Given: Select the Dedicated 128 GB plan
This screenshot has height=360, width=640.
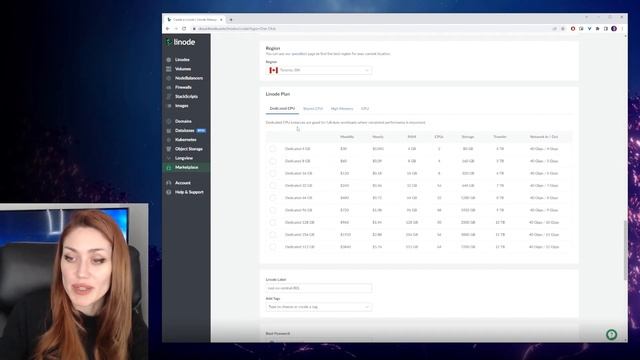Looking at the screenshot, I should click(272, 222).
